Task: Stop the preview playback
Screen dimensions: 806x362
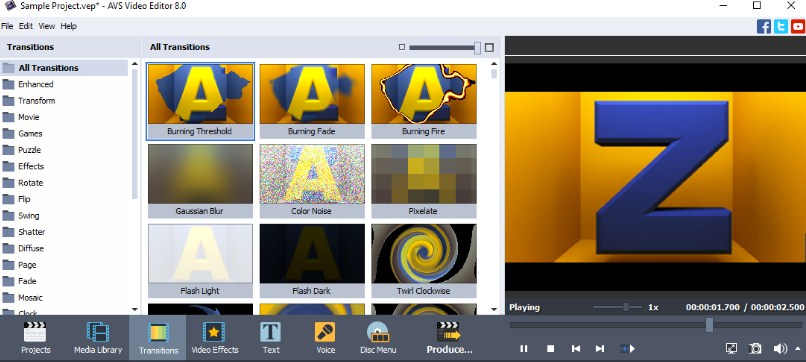Action: coord(551,349)
